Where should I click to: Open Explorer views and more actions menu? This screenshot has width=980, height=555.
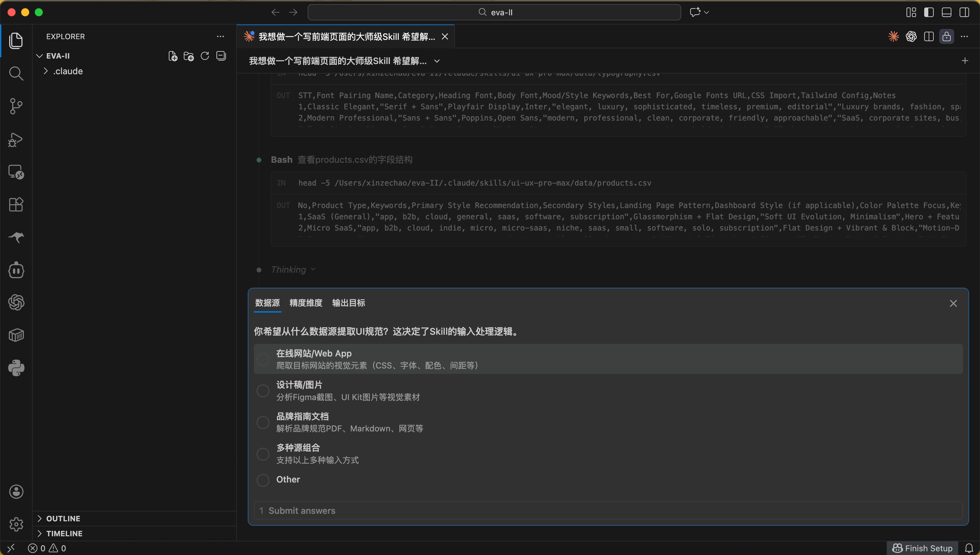(220, 36)
